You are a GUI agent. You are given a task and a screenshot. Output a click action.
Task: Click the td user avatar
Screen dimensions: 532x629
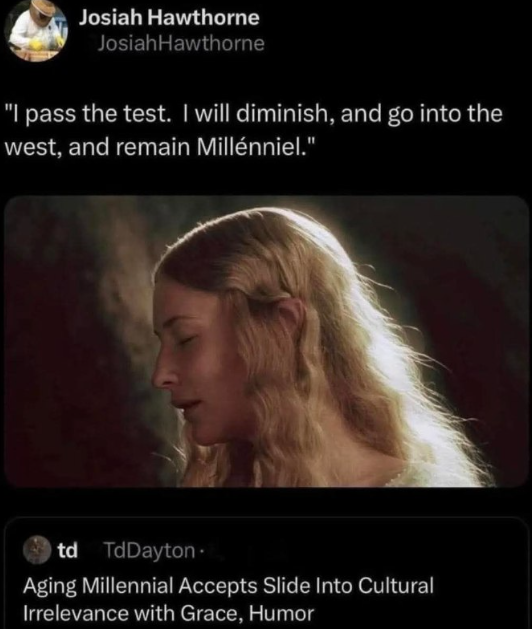pos(36,551)
